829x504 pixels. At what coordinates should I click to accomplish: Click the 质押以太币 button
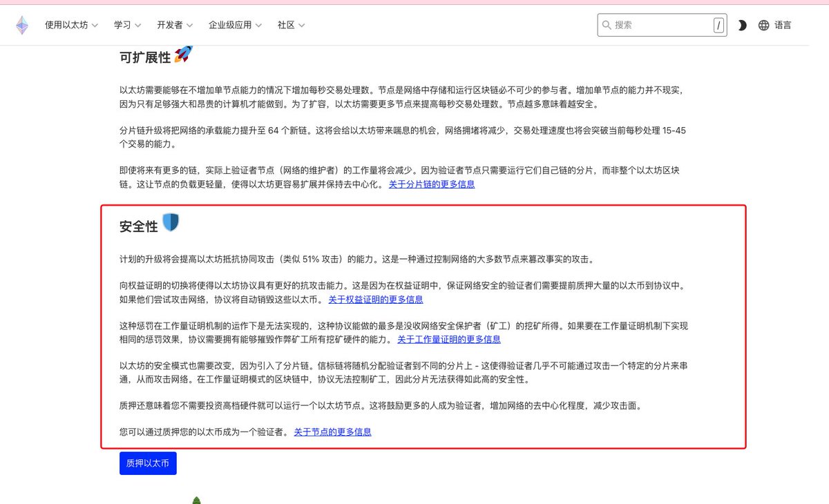[x=148, y=463]
